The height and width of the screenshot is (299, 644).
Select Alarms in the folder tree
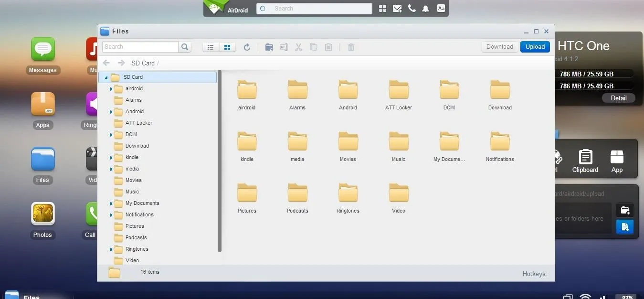[x=133, y=100]
